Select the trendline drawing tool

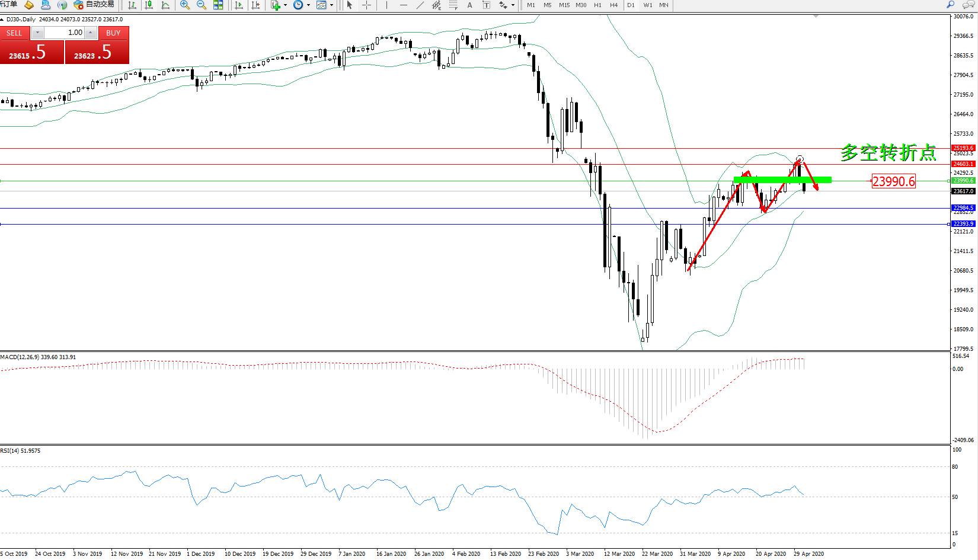(x=420, y=5)
